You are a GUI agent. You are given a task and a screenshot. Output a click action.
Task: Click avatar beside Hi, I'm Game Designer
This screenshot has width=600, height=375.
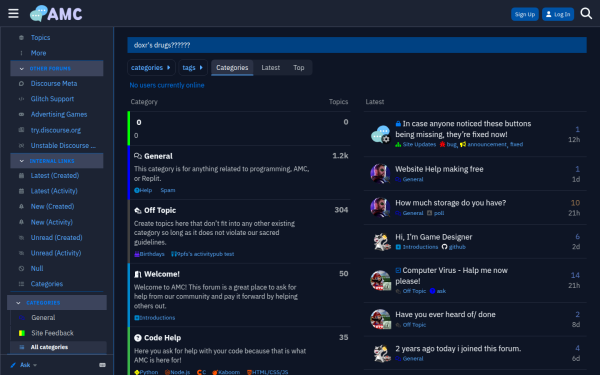382,241
